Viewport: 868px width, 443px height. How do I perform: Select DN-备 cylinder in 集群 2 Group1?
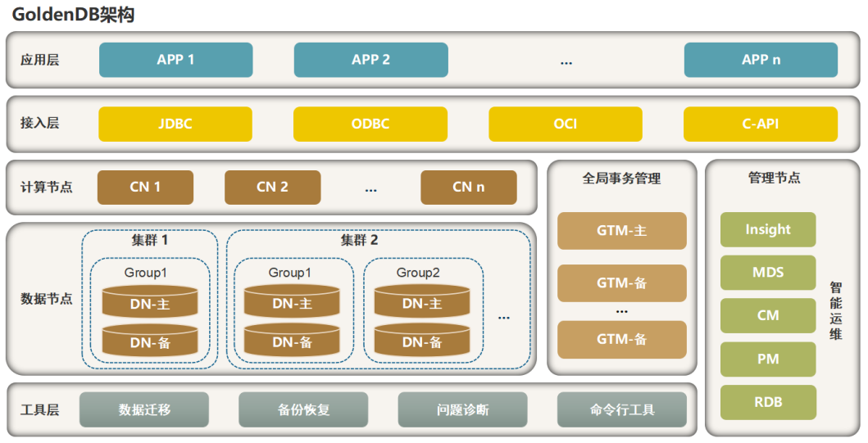tap(293, 340)
